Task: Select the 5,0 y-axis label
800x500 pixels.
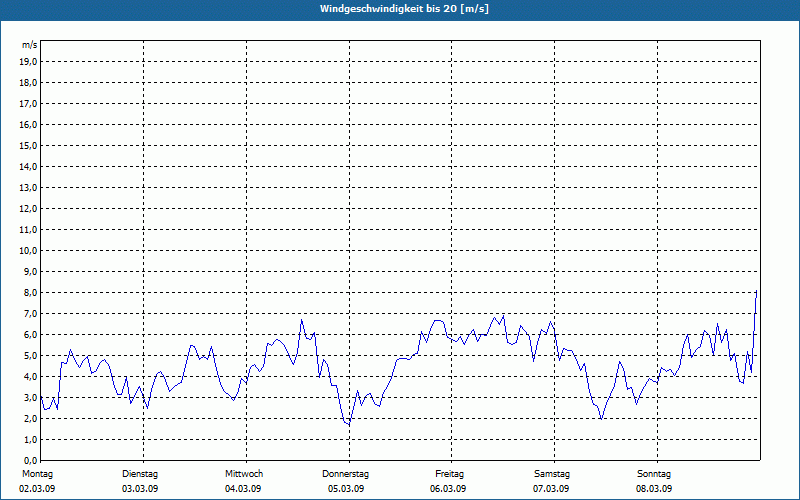Action: tap(30, 356)
